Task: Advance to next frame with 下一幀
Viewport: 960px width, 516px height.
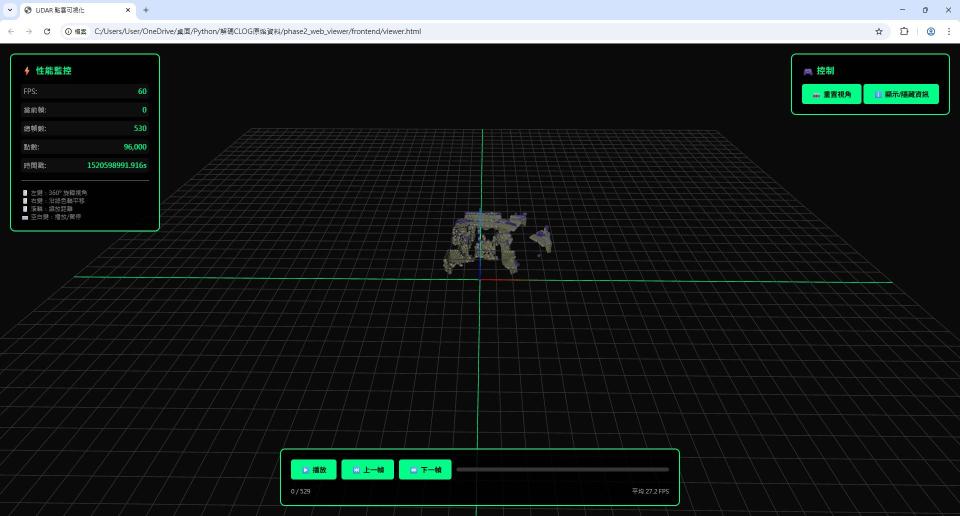Action: coord(425,470)
